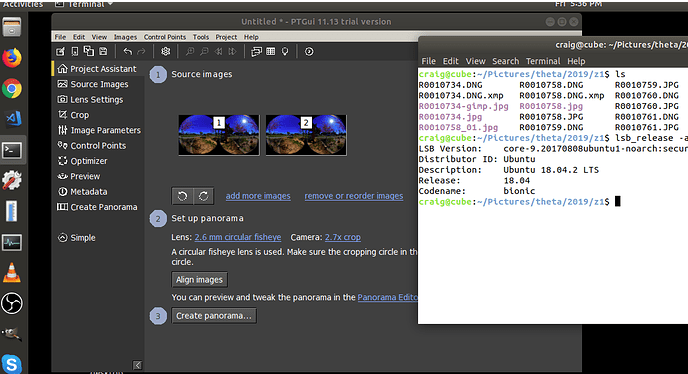
Task: Click 2.6 mm circular fisheye lens link
Action: (238, 237)
